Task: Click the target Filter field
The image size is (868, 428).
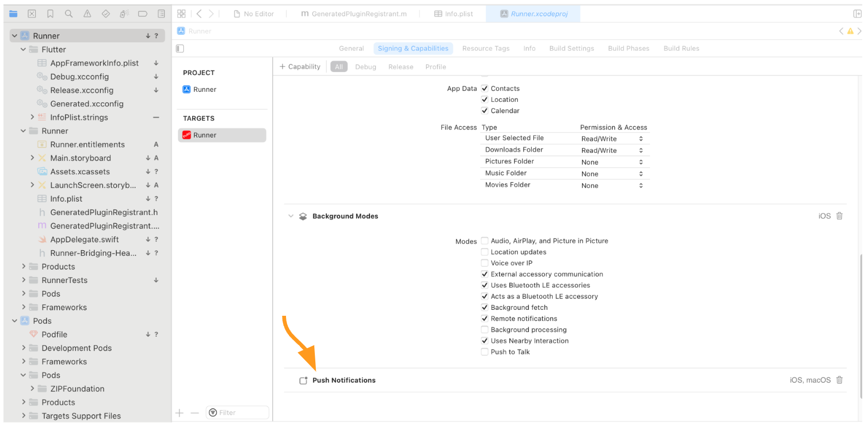Action: coord(237,413)
